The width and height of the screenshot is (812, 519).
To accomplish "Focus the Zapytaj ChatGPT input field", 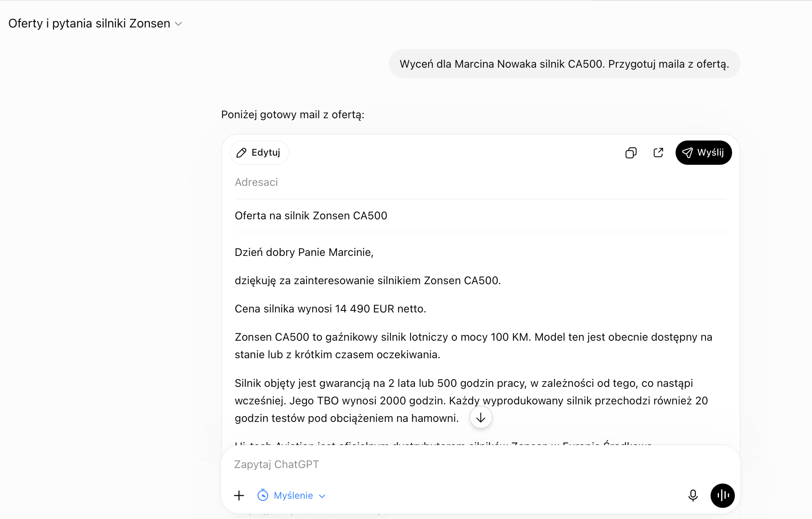I will tap(480, 464).
